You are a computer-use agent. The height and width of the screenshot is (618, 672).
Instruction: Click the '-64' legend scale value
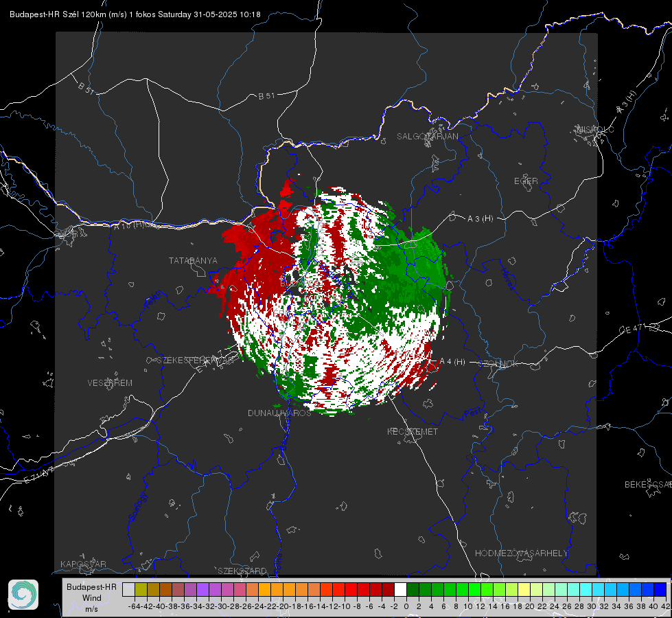click(x=135, y=606)
